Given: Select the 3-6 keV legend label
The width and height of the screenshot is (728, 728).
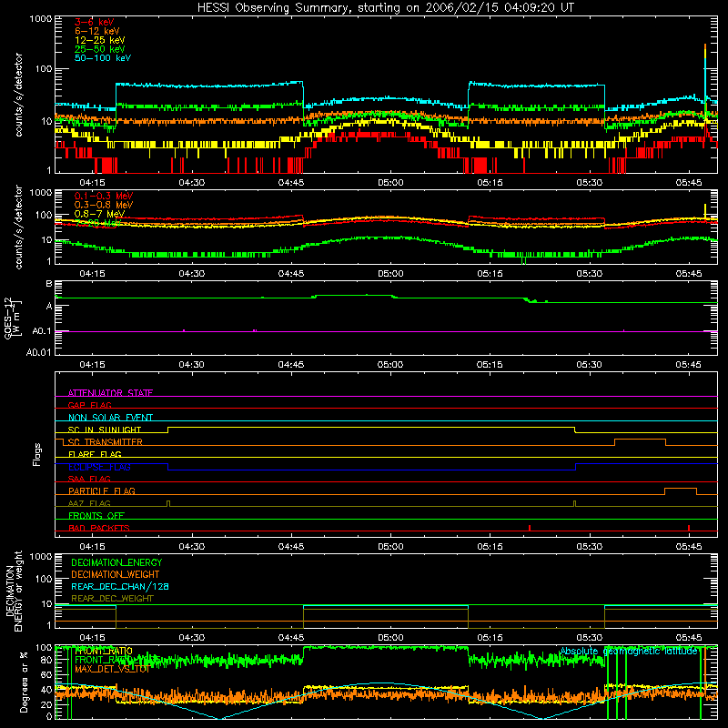Looking at the screenshot, I should (x=95, y=22).
